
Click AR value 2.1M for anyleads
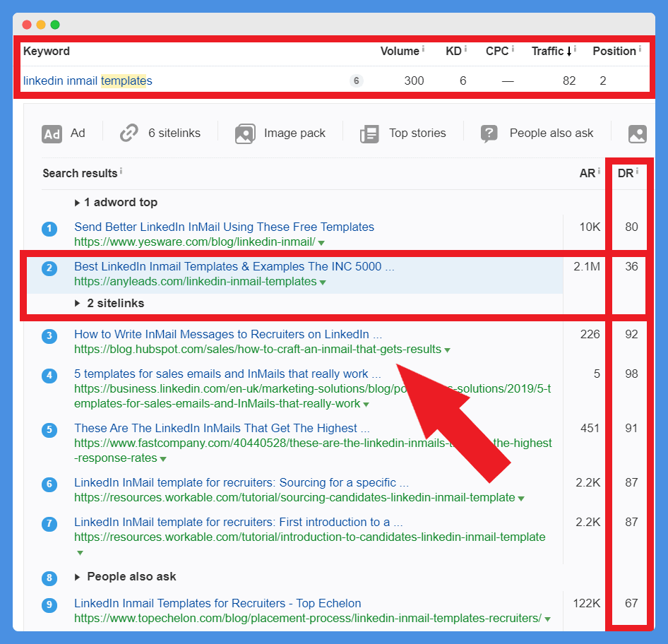point(587,267)
